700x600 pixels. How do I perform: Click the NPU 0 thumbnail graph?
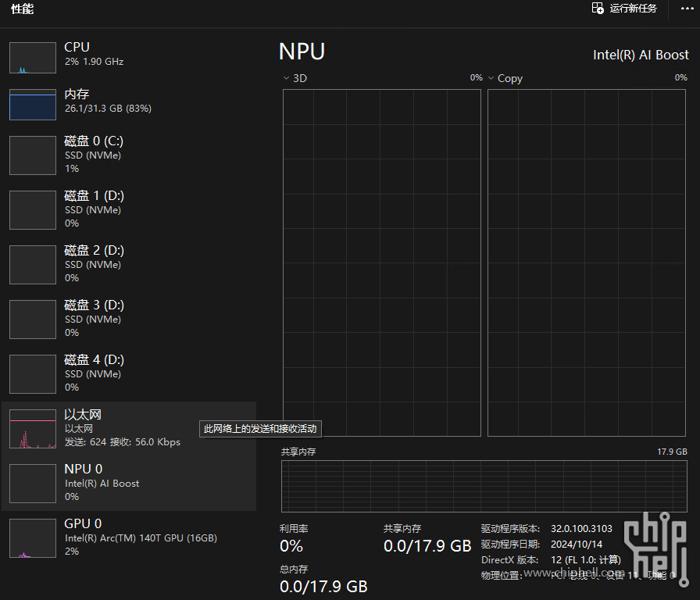point(33,484)
